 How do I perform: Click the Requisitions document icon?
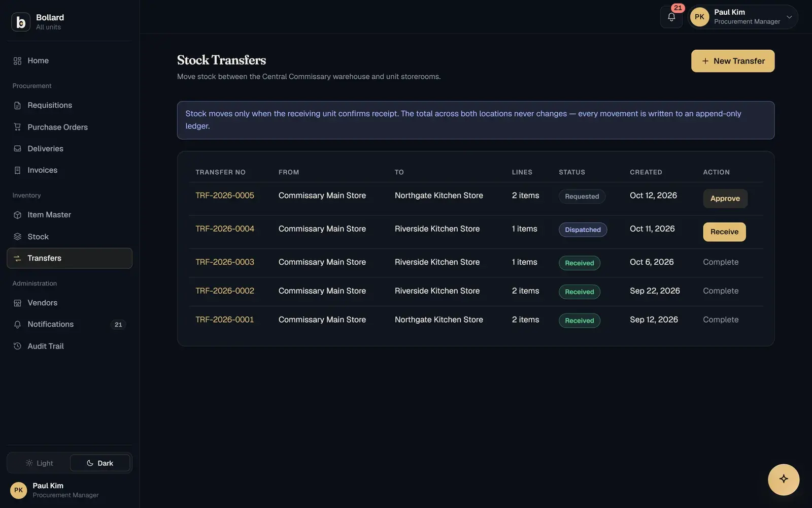coord(17,105)
